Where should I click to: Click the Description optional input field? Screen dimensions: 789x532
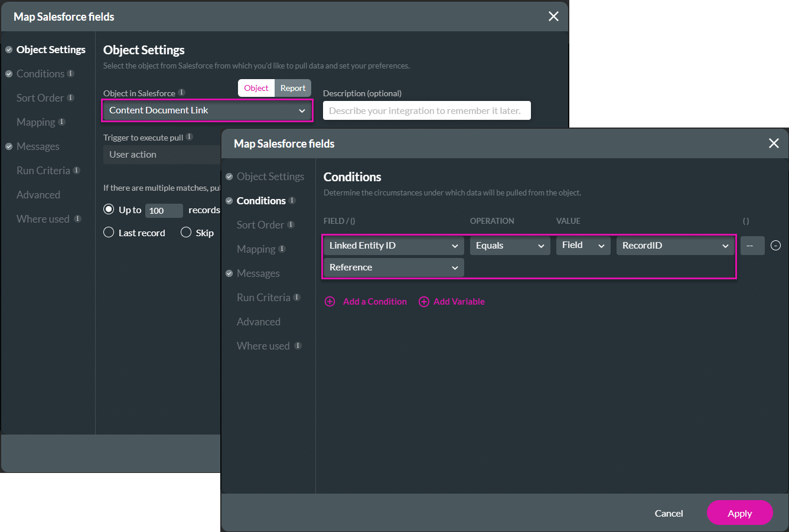pos(427,110)
